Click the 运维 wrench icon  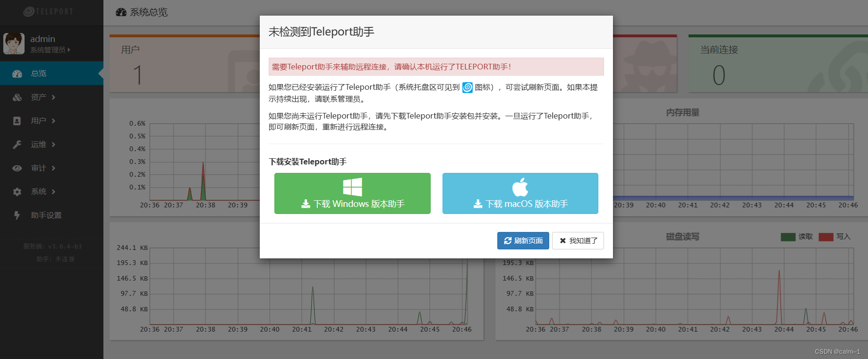pos(17,145)
